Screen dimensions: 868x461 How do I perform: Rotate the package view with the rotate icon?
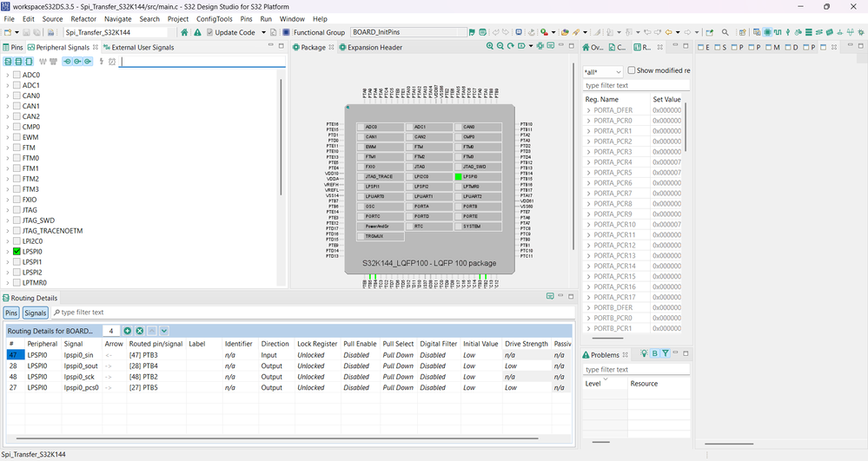[511, 47]
